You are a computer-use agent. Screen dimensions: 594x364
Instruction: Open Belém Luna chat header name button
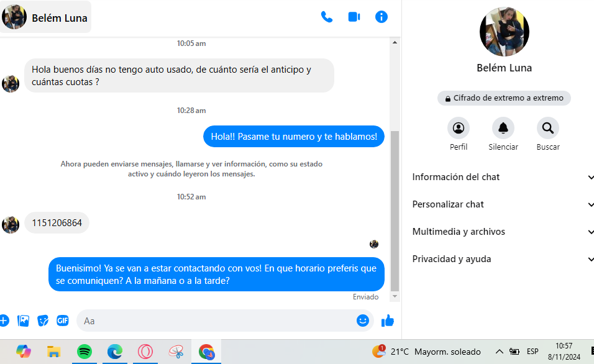45,17
